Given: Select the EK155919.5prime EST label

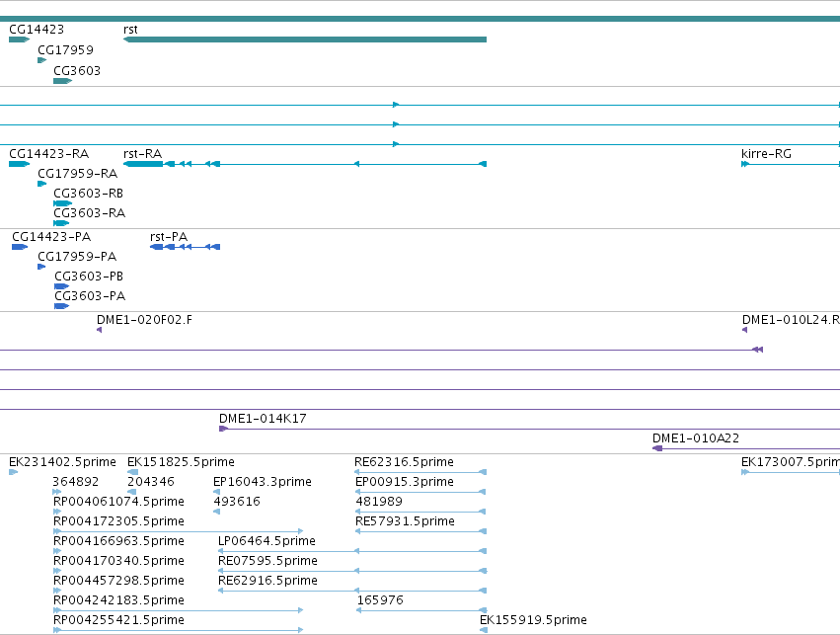Looking at the screenshot, I should [533, 620].
